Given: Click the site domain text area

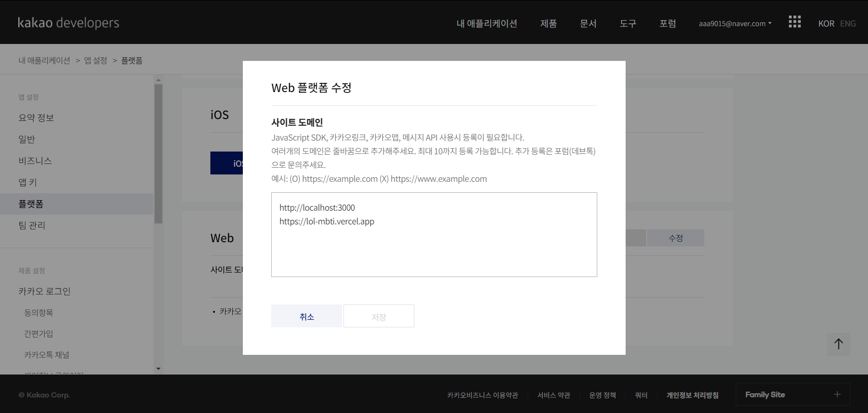Looking at the screenshot, I should [434, 234].
